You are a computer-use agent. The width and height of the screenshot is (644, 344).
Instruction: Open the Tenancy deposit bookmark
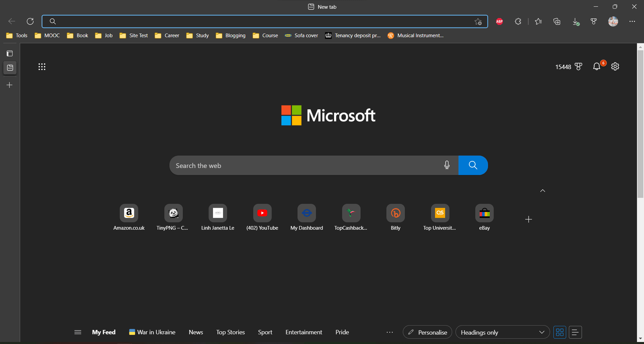(353, 35)
